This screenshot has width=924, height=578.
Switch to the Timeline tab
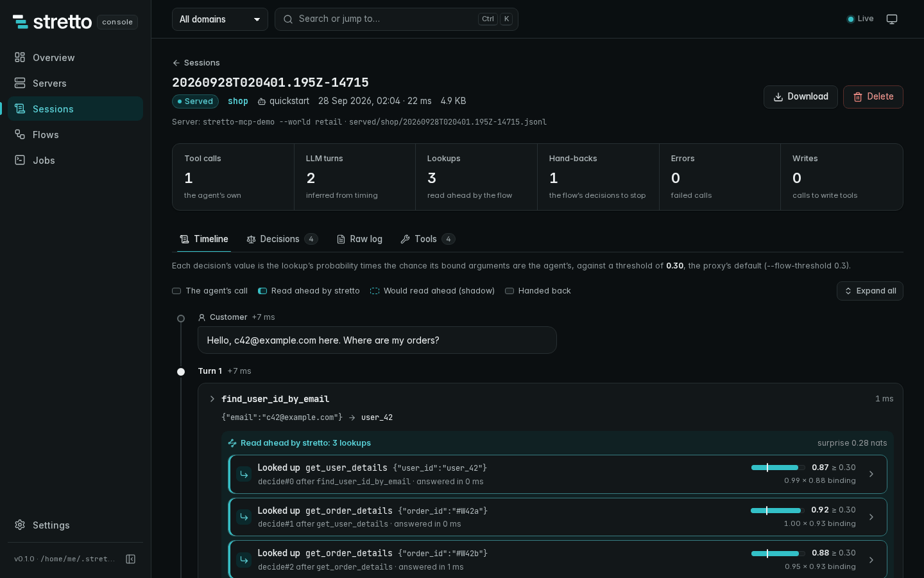[x=204, y=239]
